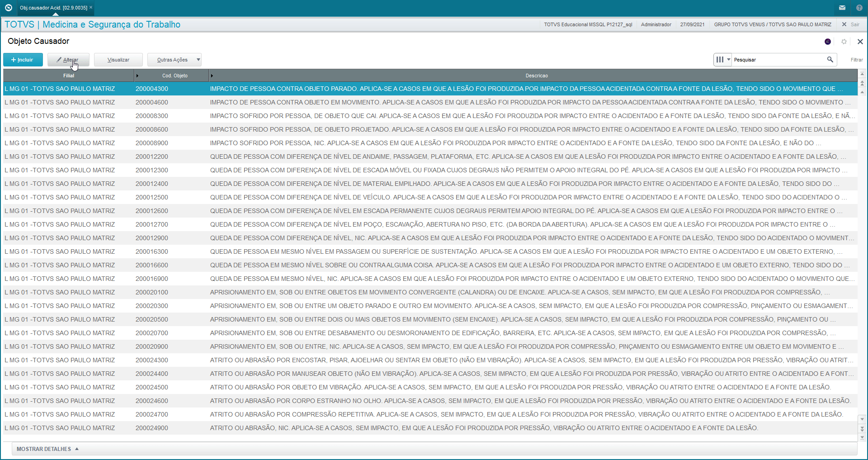Open the messages envelope icon
Viewport: 868px width, 460px height.
(x=842, y=8)
